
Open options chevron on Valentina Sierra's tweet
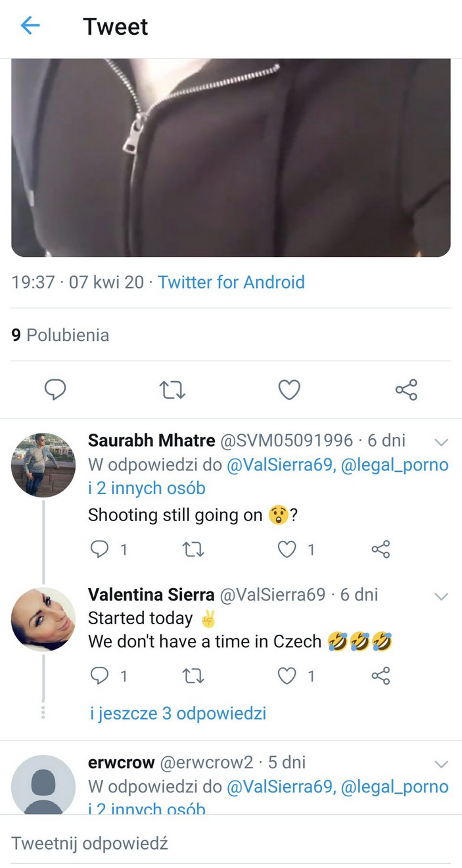click(442, 597)
